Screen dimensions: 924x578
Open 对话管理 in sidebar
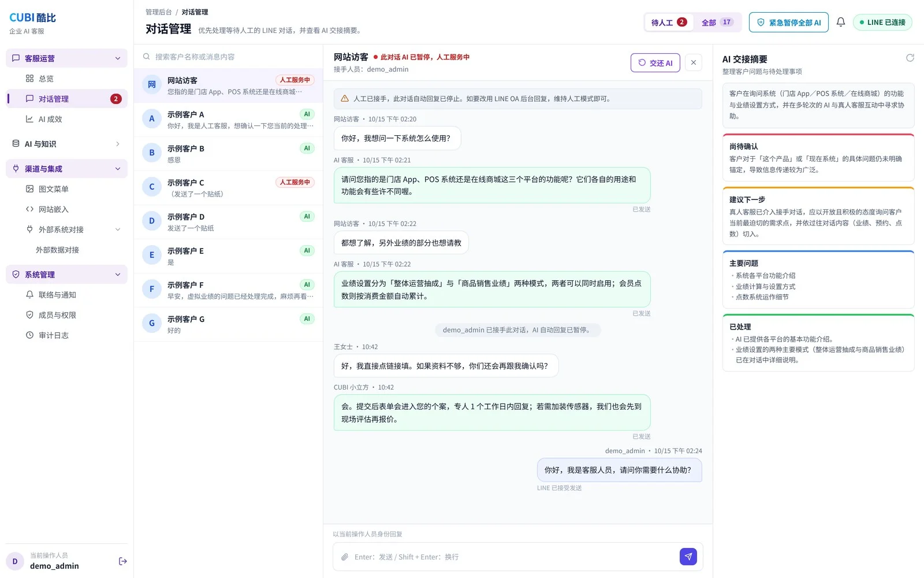66,99
